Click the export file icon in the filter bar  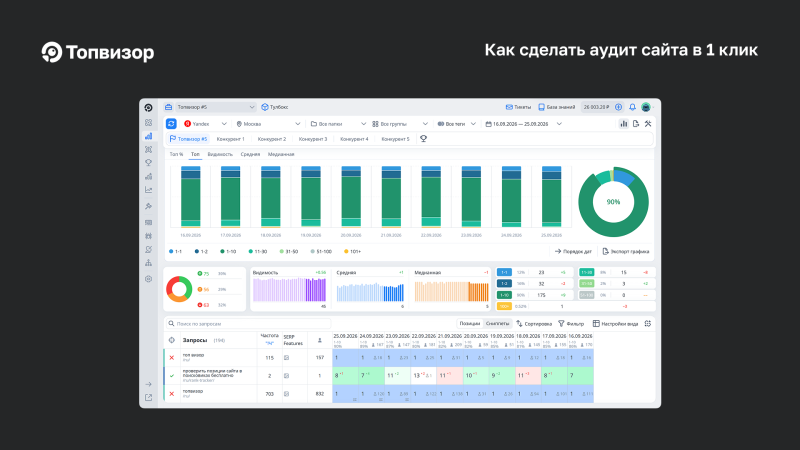636,123
